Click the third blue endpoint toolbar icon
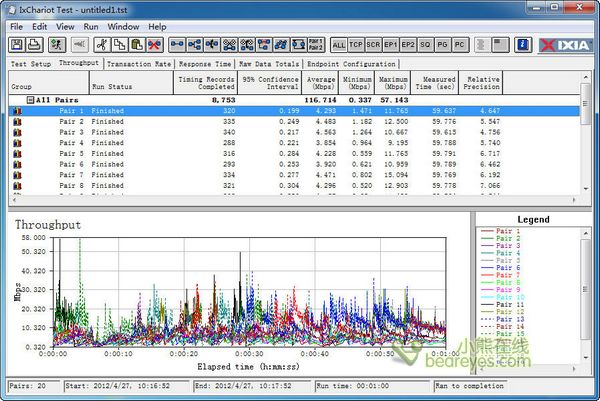600x401 pixels. pos(212,45)
